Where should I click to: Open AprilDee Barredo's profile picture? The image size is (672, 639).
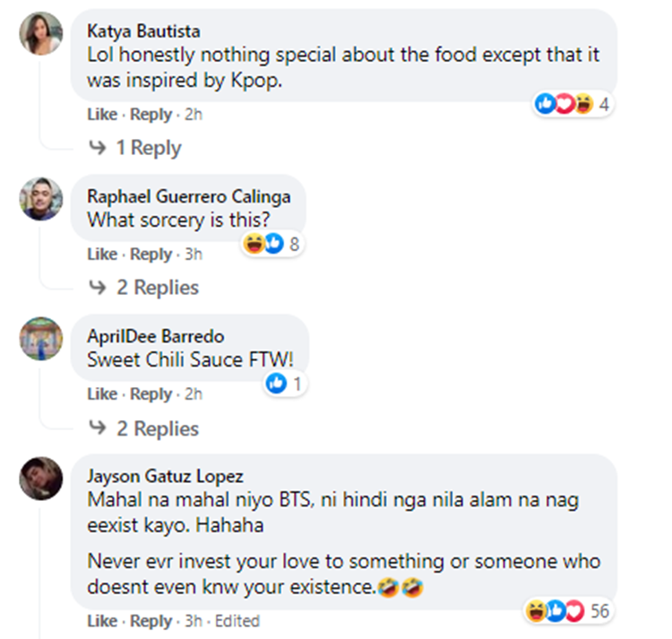click(40, 339)
